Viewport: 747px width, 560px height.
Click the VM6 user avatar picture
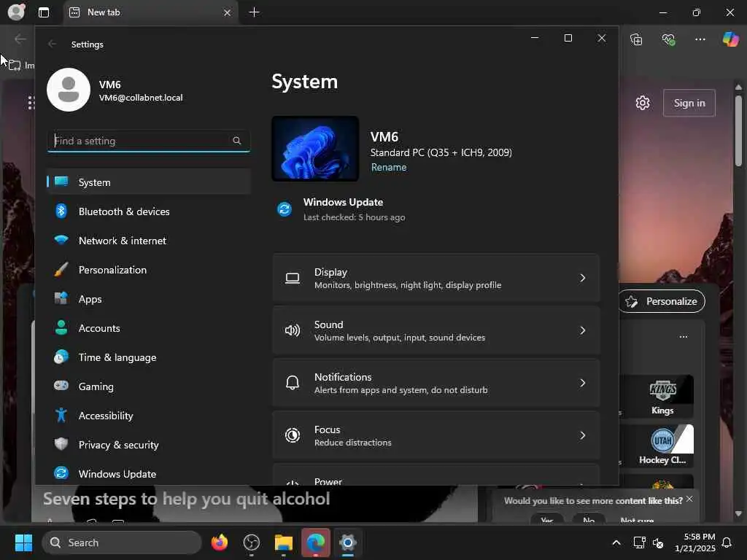69,90
